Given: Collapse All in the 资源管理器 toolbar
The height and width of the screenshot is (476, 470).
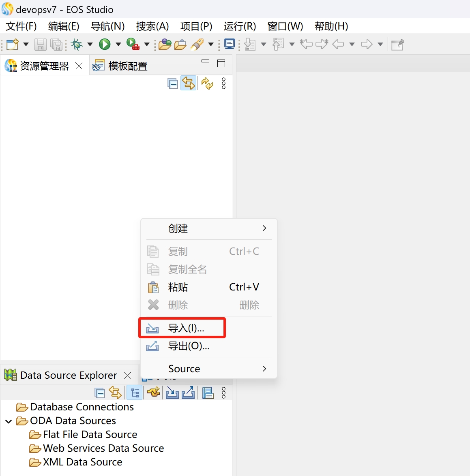Looking at the screenshot, I should tap(173, 83).
